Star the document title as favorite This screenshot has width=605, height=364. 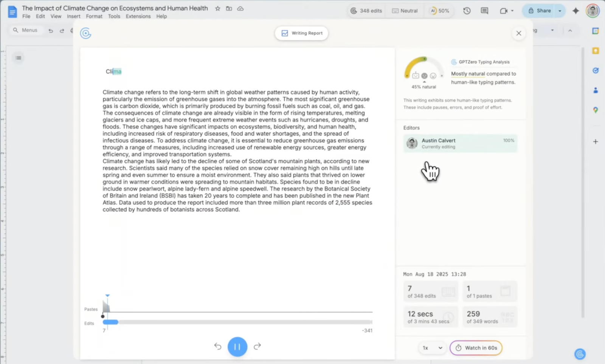click(217, 8)
